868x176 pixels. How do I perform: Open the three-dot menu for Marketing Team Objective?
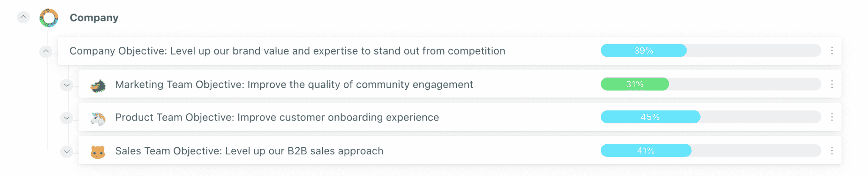pyautogui.click(x=832, y=84)
